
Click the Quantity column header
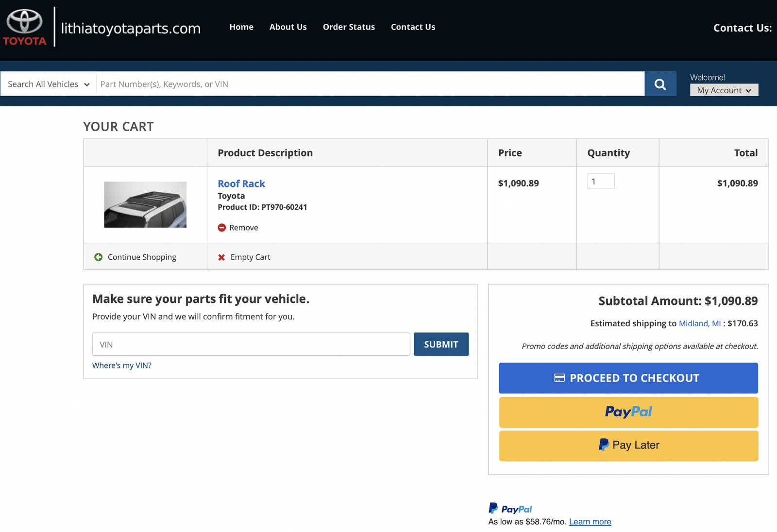[x=608, y=153]
